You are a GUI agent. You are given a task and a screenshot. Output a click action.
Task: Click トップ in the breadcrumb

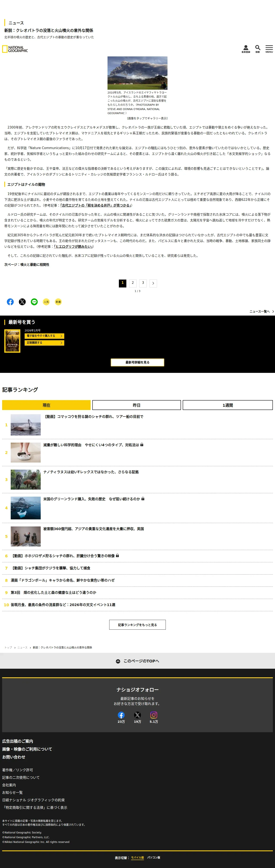[8, 648]
